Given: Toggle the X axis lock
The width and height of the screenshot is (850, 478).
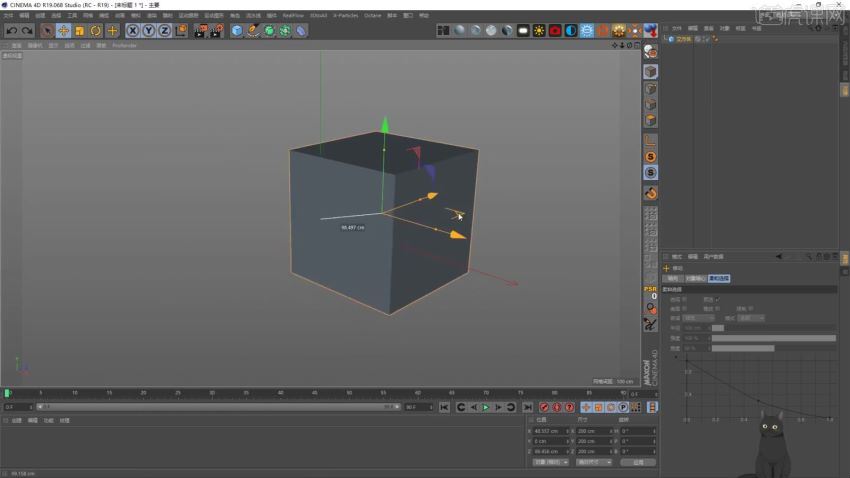Looking at the screenshot, I should tap(132, 31).
